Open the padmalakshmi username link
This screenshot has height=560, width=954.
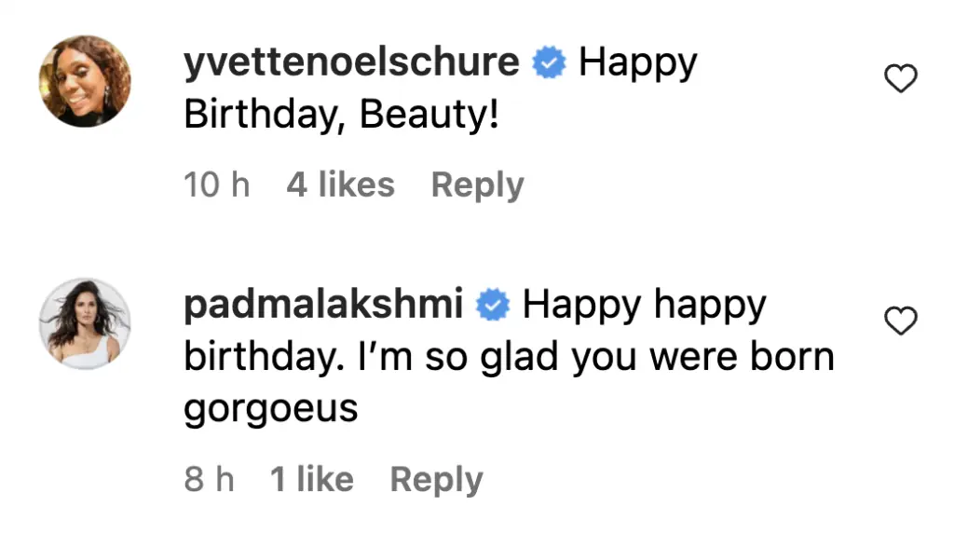[x=323, y=305]
